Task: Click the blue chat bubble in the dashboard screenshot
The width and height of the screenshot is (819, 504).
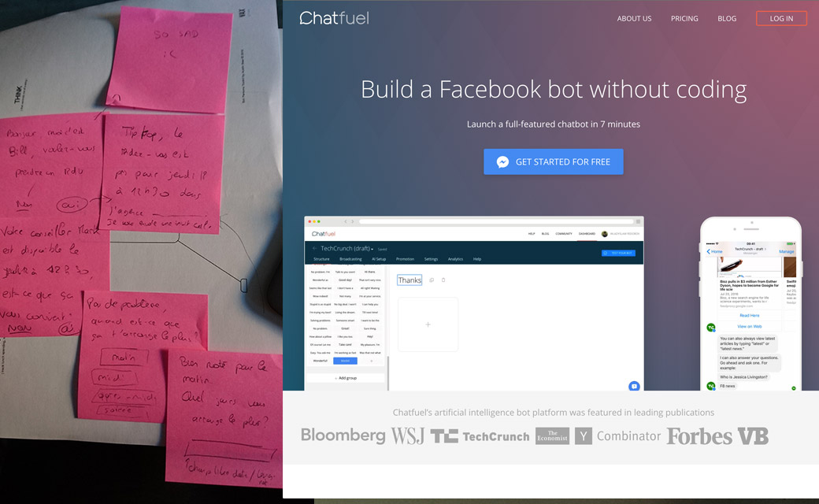Action: [634, 386]
